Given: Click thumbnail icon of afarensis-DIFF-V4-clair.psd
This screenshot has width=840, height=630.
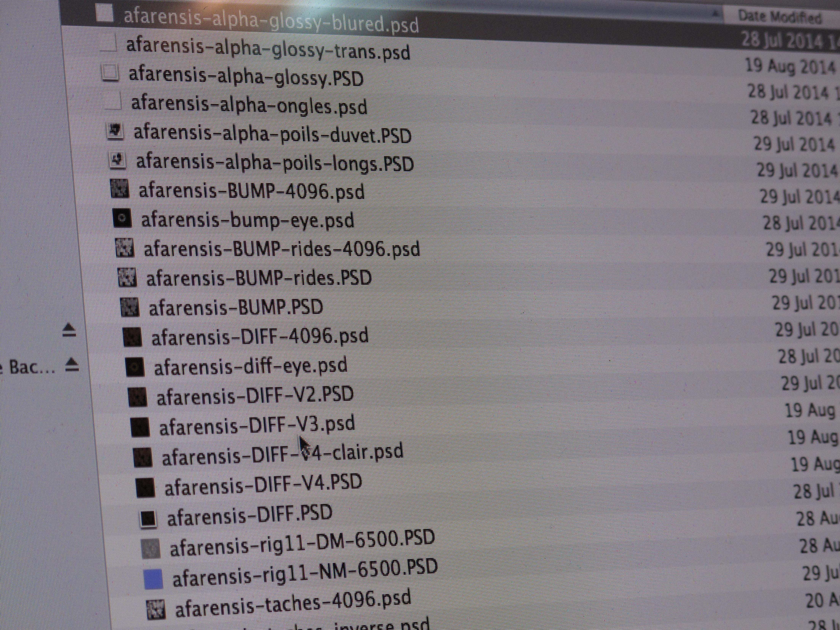Looking at the screenshot, I should coord(143,457).
